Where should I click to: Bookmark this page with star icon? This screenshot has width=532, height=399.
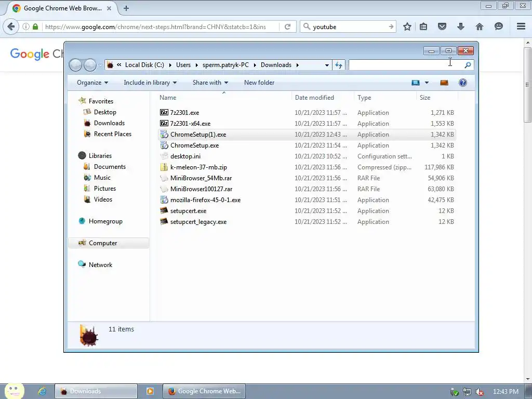point(407,26)
